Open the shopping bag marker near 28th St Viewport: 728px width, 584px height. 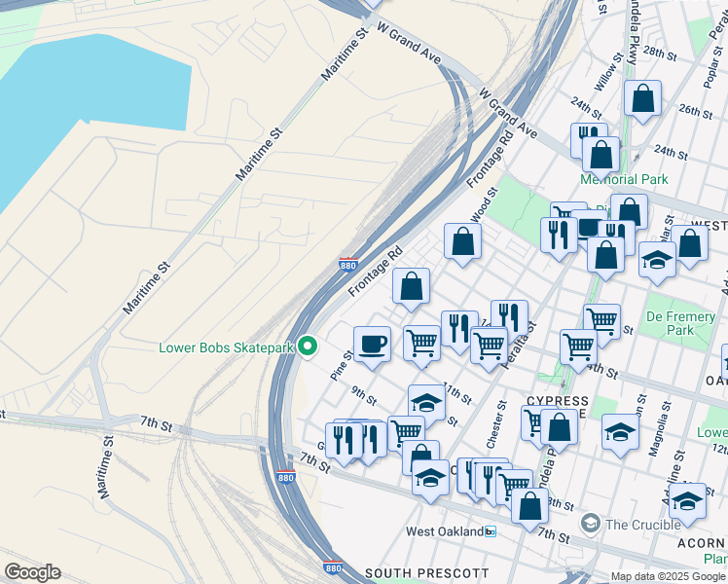pyautogui.click(x=642, y=99)
